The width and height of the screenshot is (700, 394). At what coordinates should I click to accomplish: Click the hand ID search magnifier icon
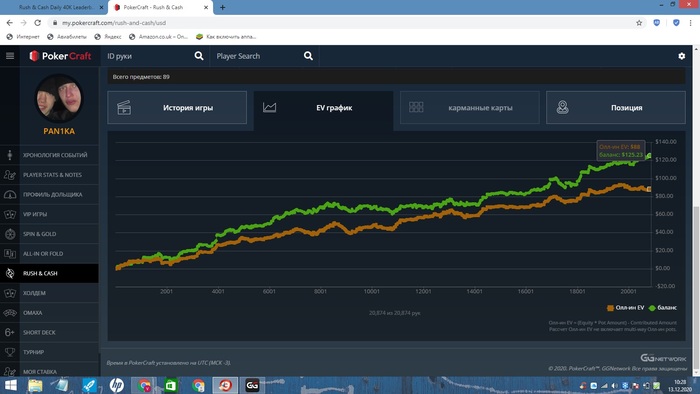[199, 56]
